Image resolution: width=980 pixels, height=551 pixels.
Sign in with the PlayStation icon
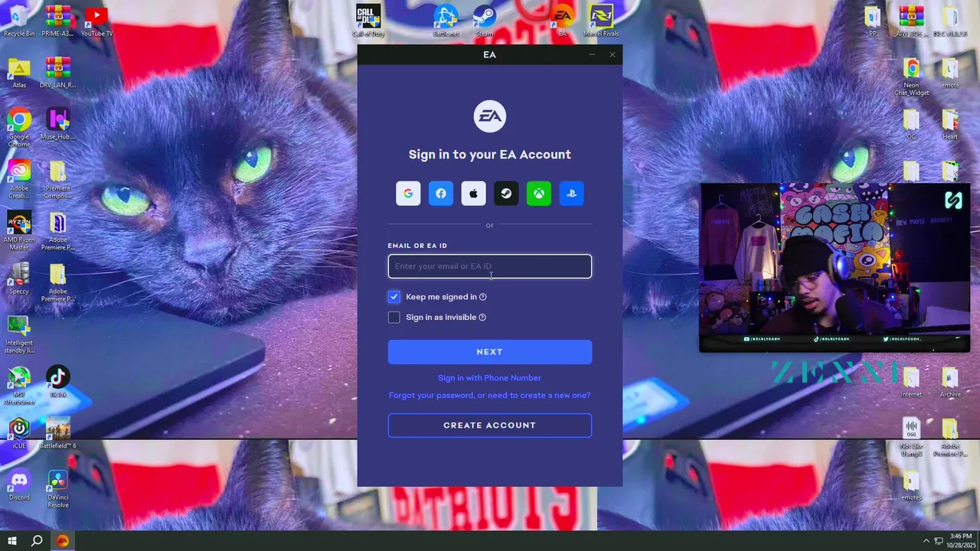click(x=571, y=194)
